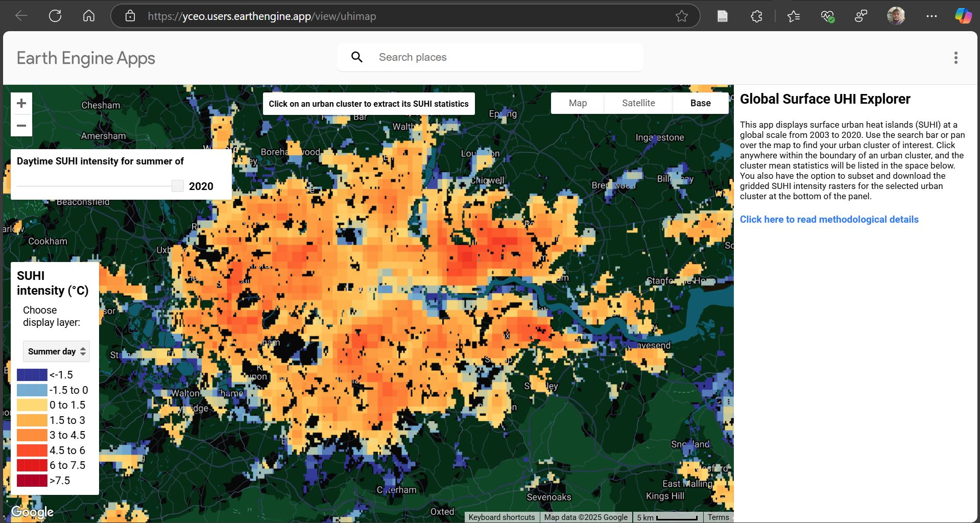Click the <-1.5 dark blue legend swatch

tap(32, 375)
